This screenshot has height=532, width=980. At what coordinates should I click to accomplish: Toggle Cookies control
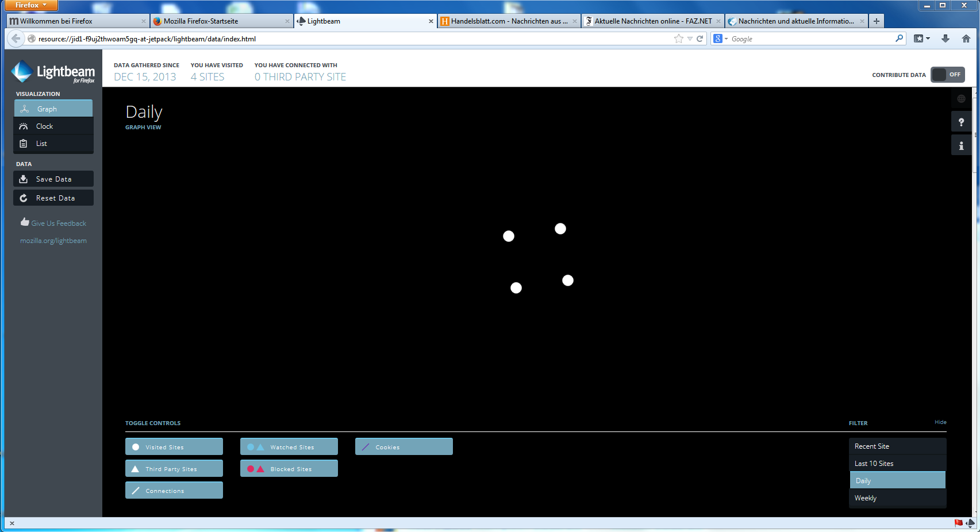coord(404,447)
